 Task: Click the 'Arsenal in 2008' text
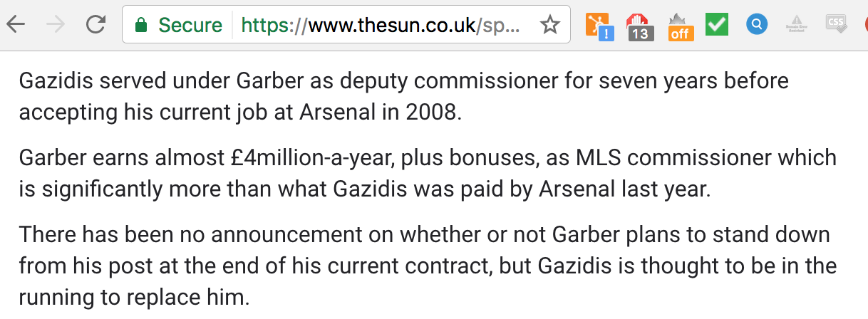[x=385, y=113]
